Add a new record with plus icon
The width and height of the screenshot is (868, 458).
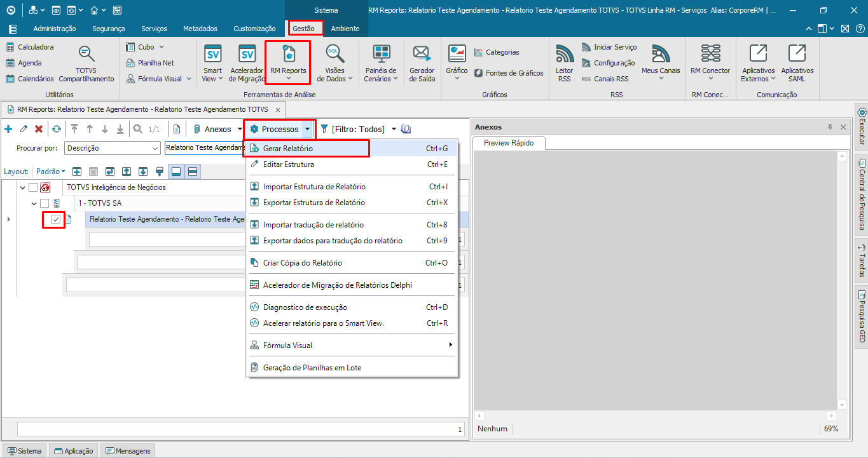click(8, 129)
